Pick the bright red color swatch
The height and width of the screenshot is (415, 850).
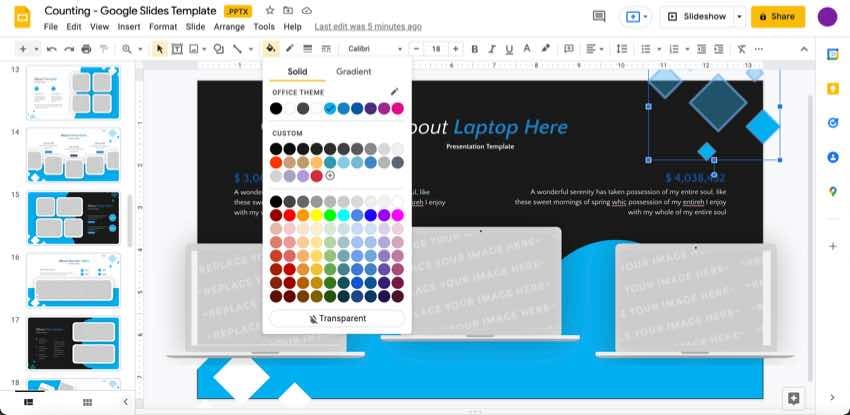coord(289,214)
